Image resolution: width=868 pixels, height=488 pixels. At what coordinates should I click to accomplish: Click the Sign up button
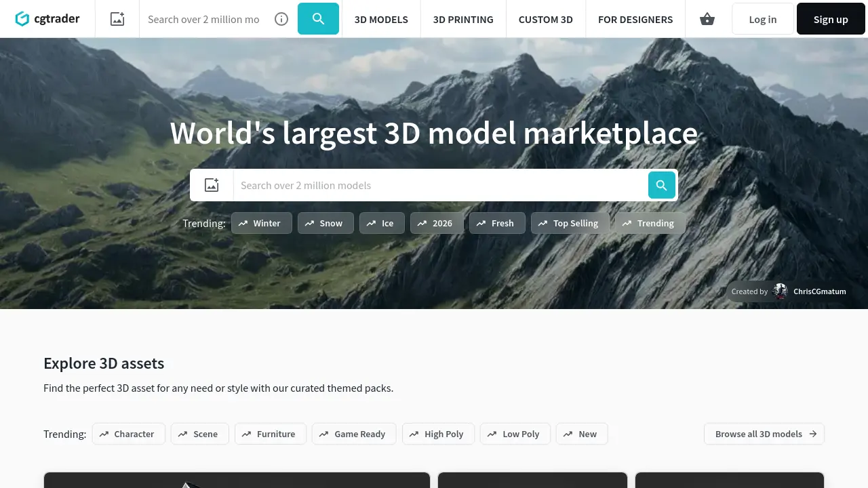click(831, 19)
